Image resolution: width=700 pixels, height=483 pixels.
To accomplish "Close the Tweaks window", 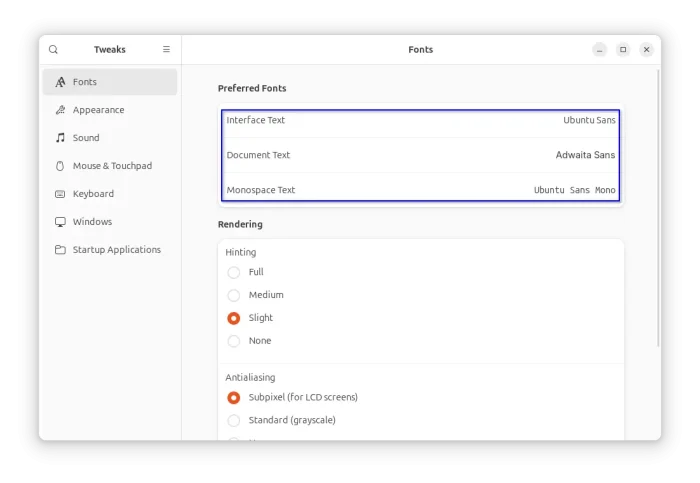I will [x=646, y=50].
